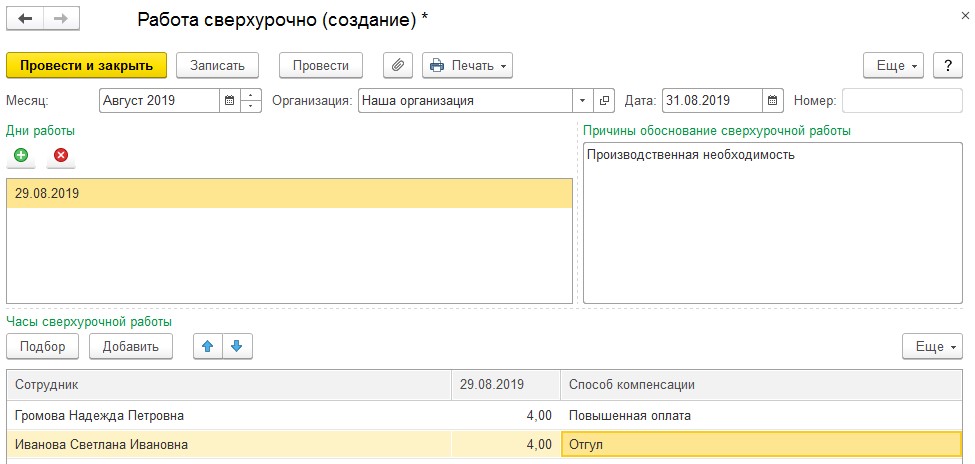975x464 pixels.
Task: Open the 'Еще' menu above hours table
Action: click(x=932, y=347)
